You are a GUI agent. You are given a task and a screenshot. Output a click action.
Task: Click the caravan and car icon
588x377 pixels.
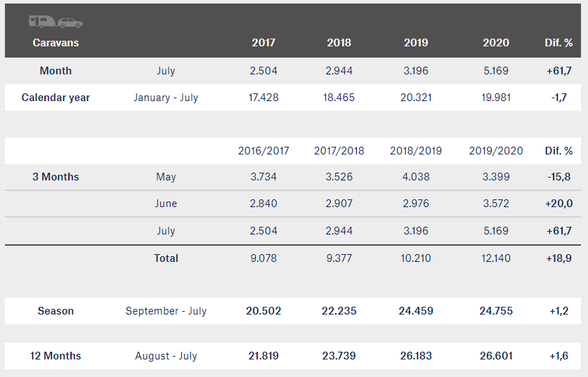56,22
